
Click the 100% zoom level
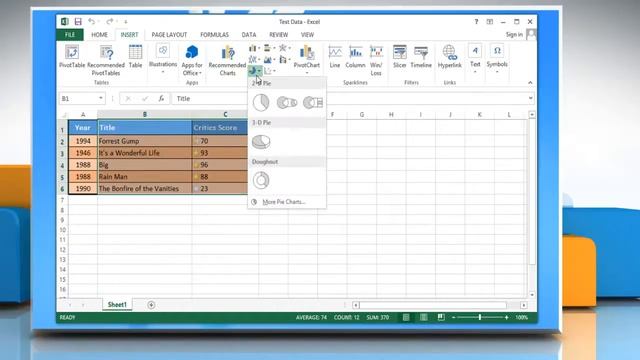[521, 317]
